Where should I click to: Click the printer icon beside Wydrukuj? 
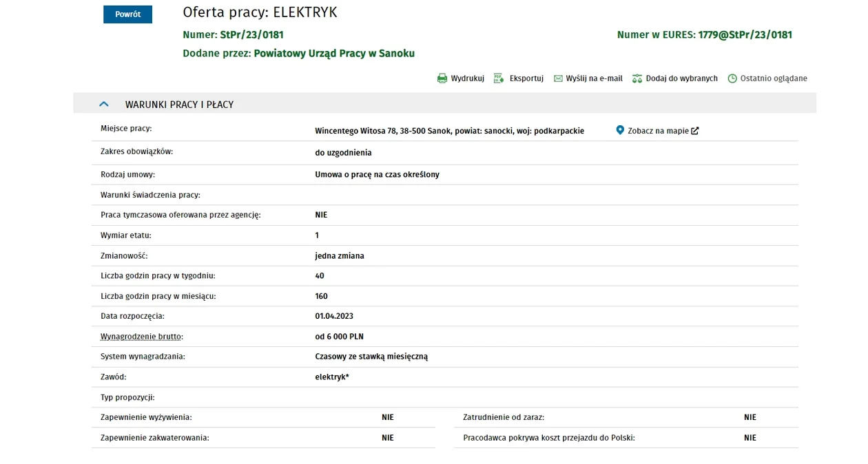coord(442,78)
